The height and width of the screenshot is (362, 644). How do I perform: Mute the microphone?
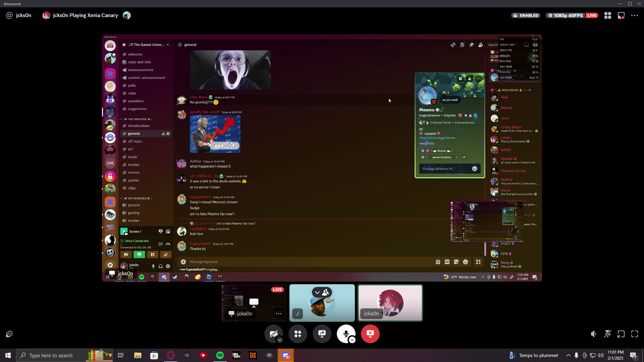[x=345, y=334]
